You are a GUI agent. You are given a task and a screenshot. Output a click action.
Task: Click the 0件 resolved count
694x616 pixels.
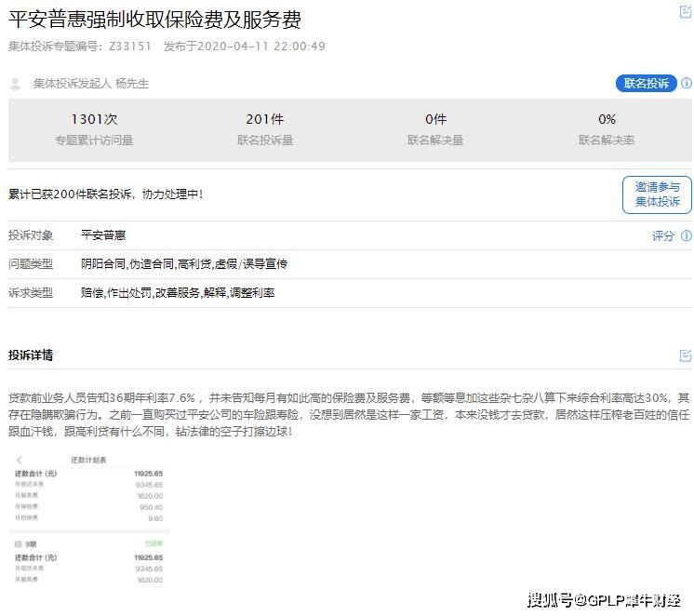pos(435,119)
